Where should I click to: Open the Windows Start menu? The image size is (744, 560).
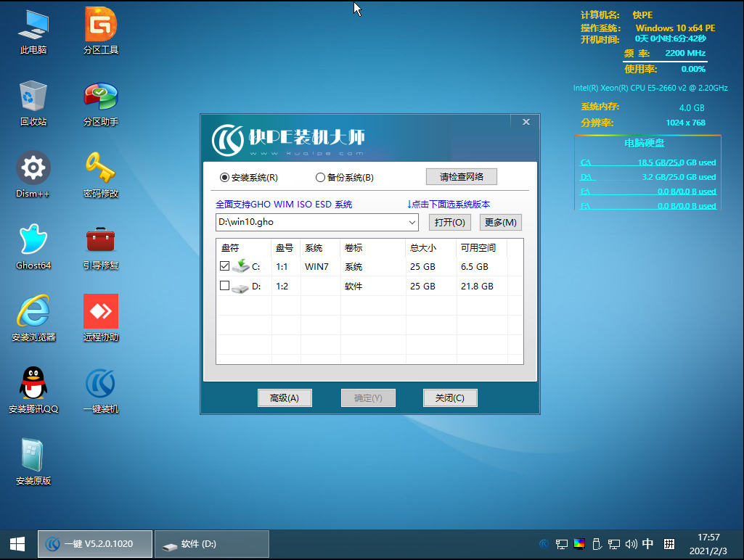point(17,544)
